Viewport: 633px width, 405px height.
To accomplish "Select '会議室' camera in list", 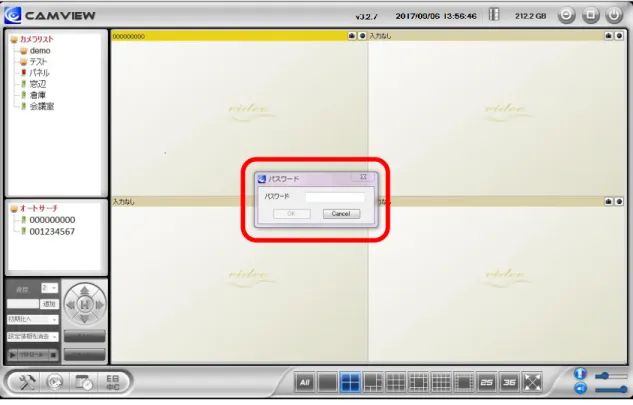I will click(x=42, y=106).
